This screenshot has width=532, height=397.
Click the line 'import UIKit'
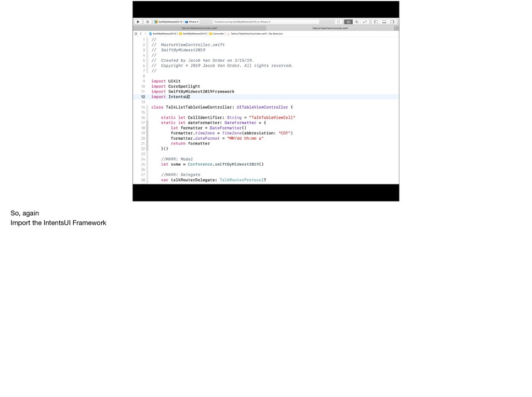tap(166, 81)
